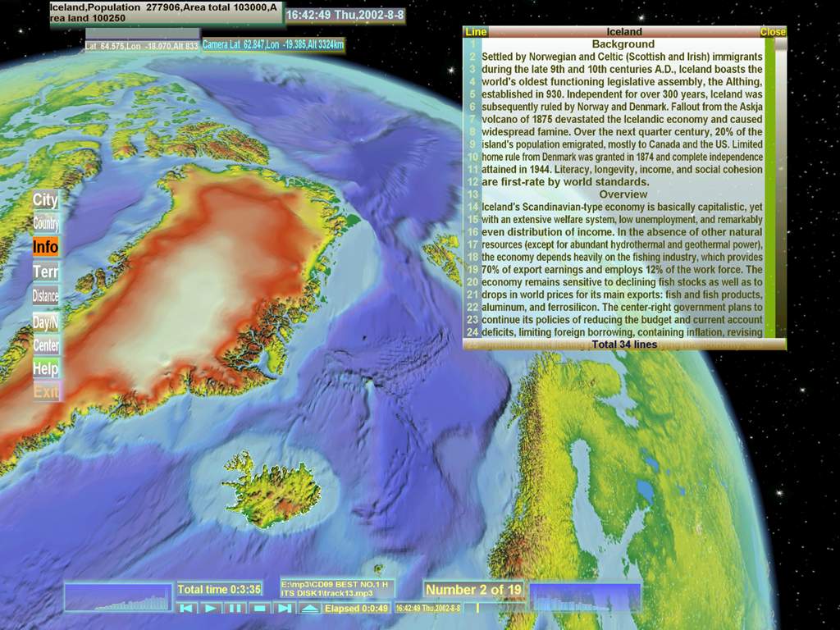
Task: Click the Total 34 lines footer
Action: (624, 345)
